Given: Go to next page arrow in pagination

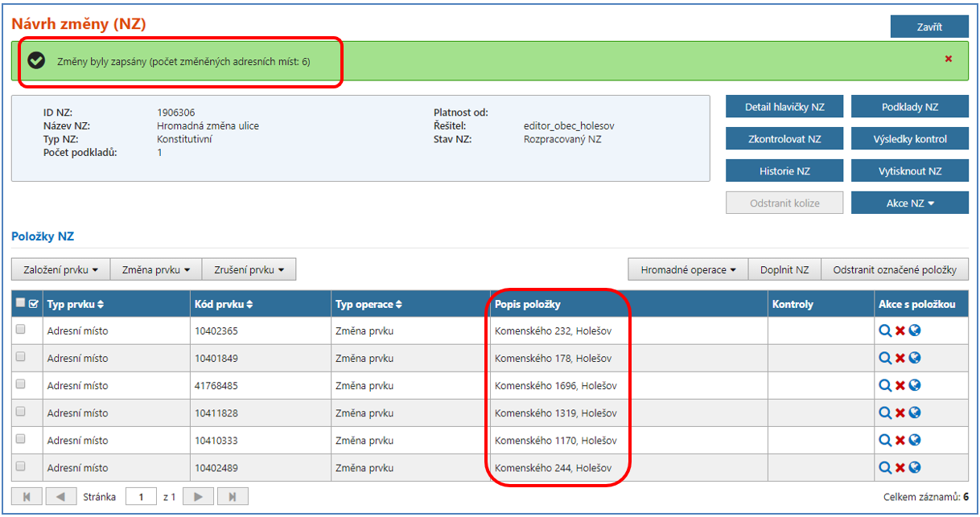Looking at the screenshot, I should (198, 497).
